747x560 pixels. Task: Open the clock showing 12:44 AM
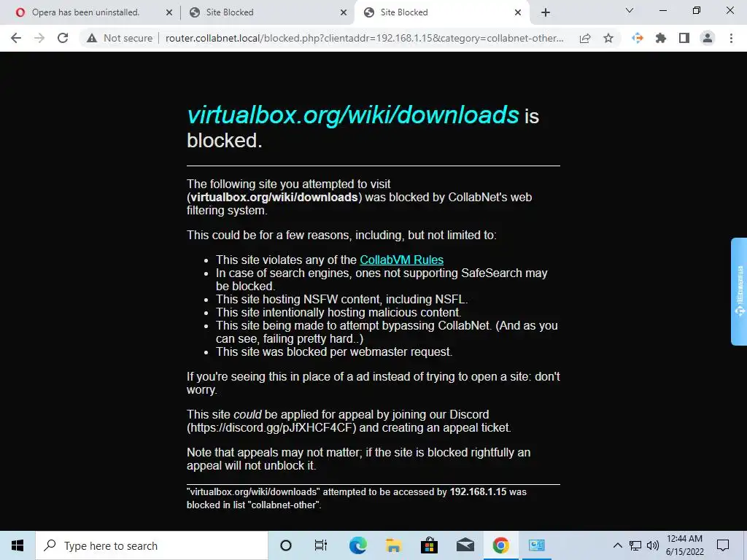click(684, 545)
